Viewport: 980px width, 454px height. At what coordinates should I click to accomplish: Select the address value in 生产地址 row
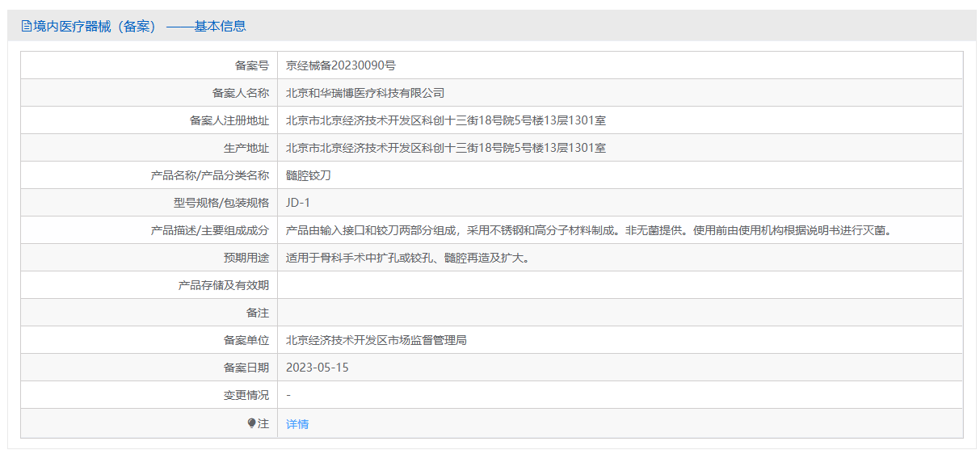coord(446,148)
